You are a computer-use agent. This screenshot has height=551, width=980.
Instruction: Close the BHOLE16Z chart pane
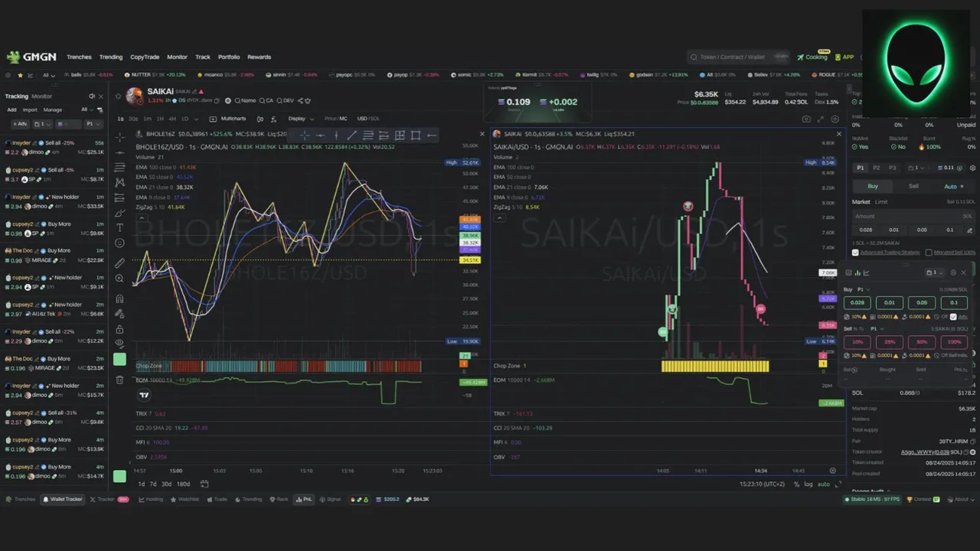click(x=482, y=134)
